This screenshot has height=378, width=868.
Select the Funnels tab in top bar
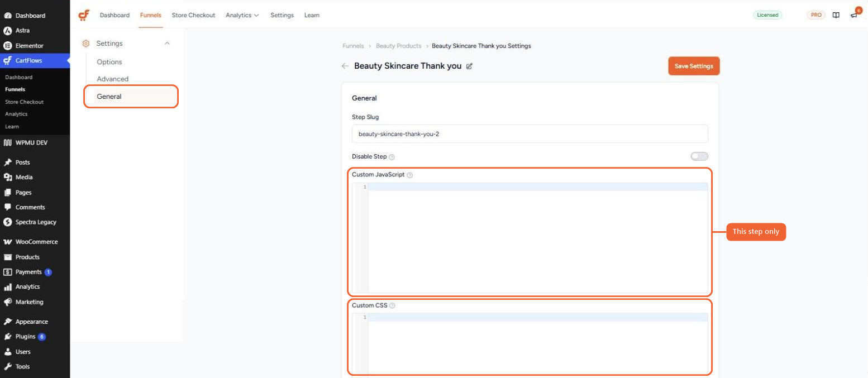[151, 15]
